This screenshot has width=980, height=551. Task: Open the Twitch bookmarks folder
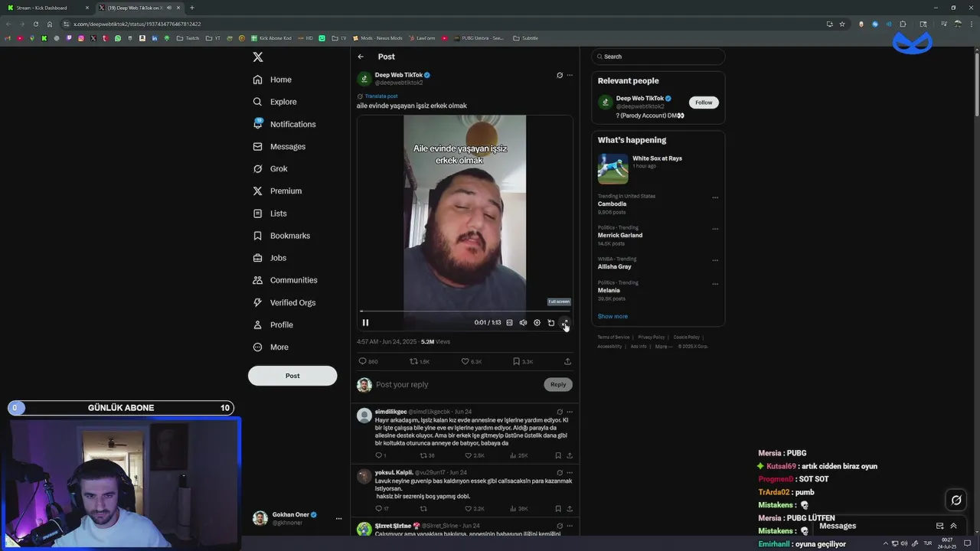[x=188, y=38]
